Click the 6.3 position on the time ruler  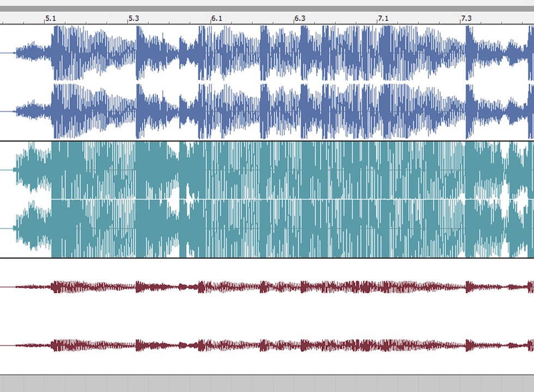[x=300, y=18]
